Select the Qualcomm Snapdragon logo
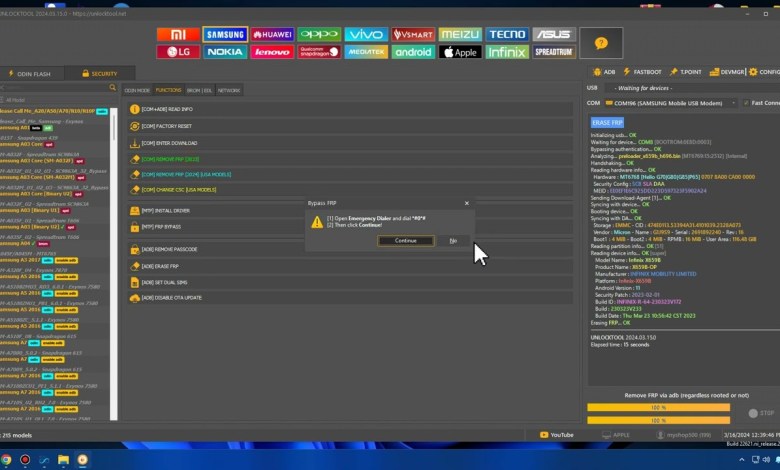 tap(319, 52)
